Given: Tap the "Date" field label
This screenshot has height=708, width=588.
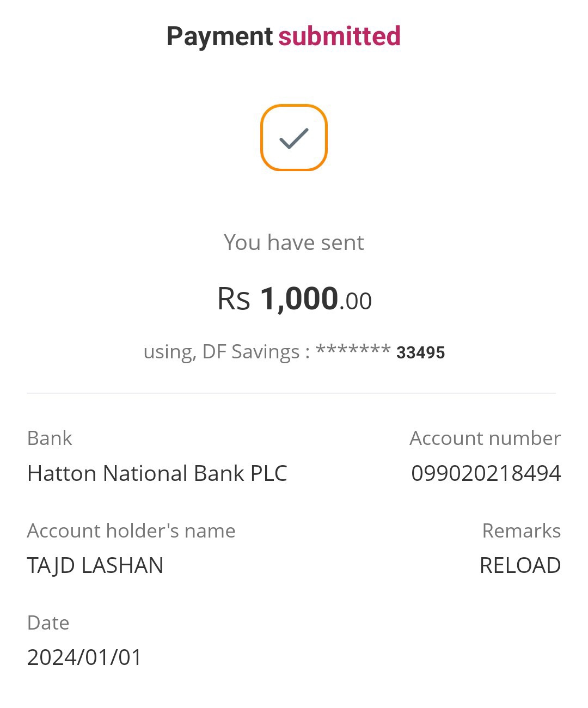Looking at the screenshot, I should (x=48, y=622).
